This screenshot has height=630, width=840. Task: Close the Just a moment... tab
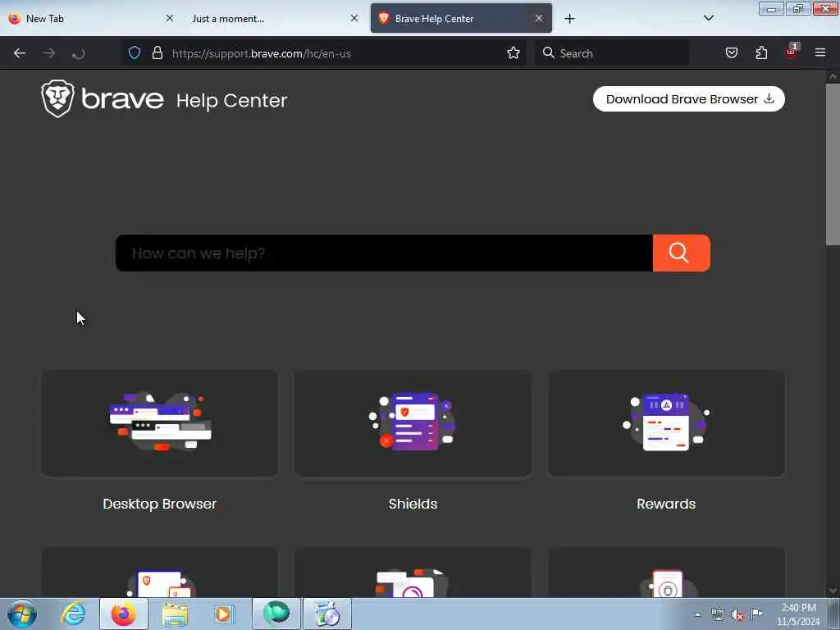(354, 18)
